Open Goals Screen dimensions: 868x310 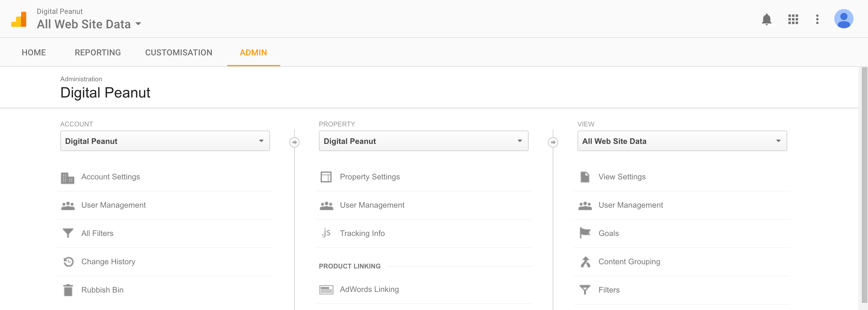pyautogui.click(x=609, y=233)
